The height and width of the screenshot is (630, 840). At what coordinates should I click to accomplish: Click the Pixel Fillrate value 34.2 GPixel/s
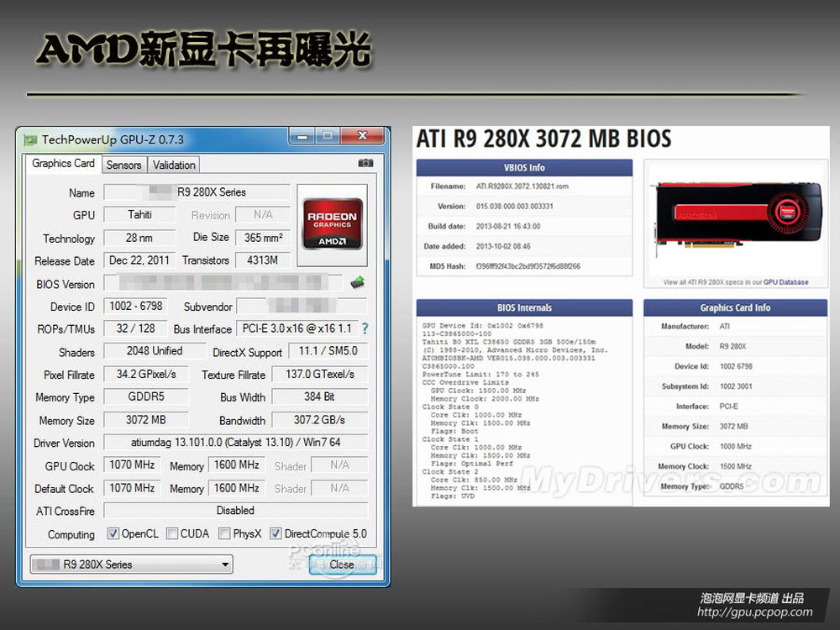[x=146, y=374]
